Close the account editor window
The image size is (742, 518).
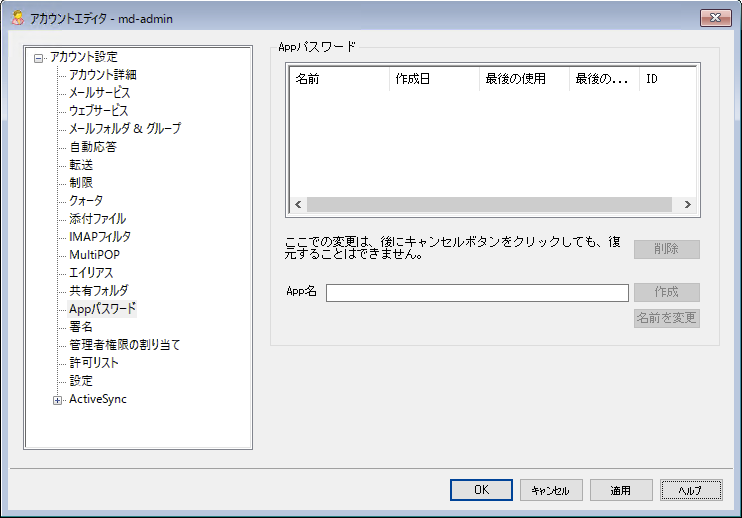(x=714, y=18)
